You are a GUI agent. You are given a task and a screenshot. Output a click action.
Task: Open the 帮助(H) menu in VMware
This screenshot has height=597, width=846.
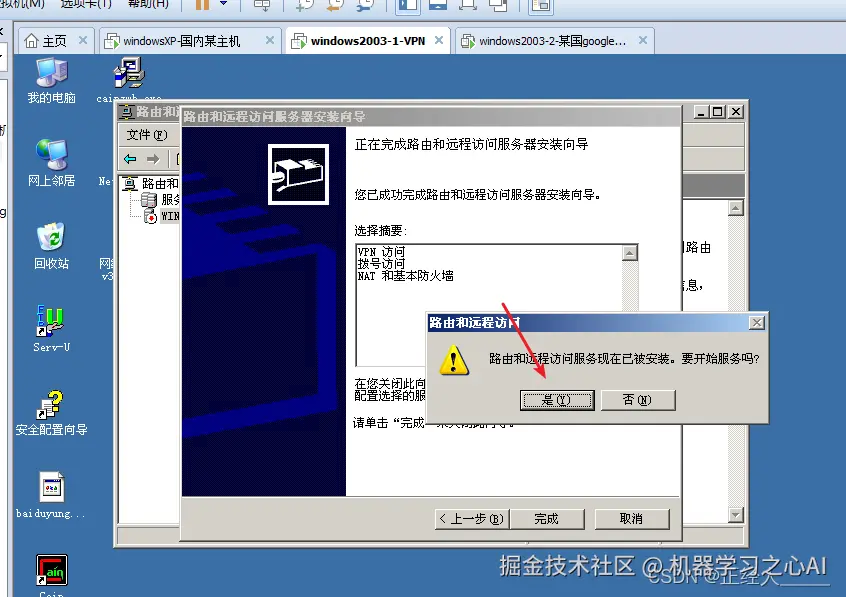148,4
